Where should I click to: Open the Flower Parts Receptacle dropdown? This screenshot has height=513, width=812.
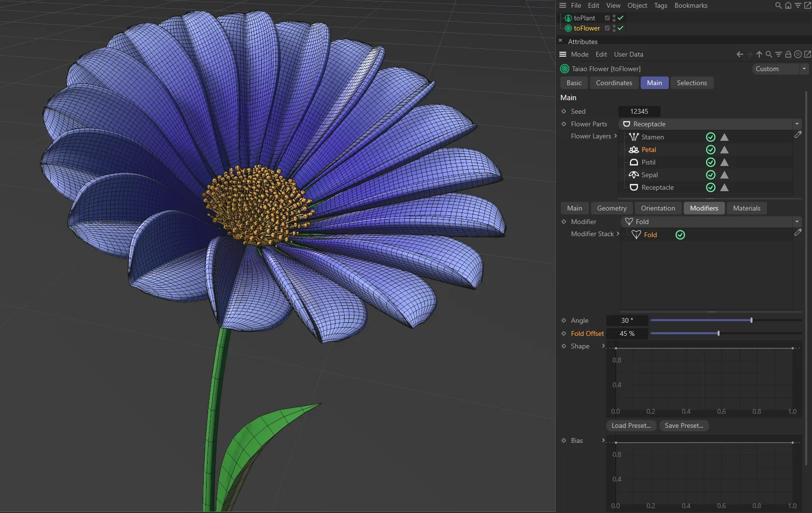[797, 124]
